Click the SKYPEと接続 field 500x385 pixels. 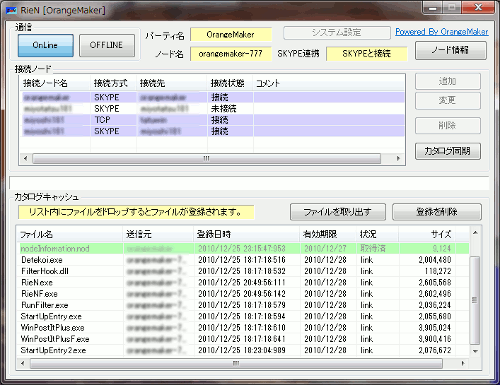click(x=367, y=54)
